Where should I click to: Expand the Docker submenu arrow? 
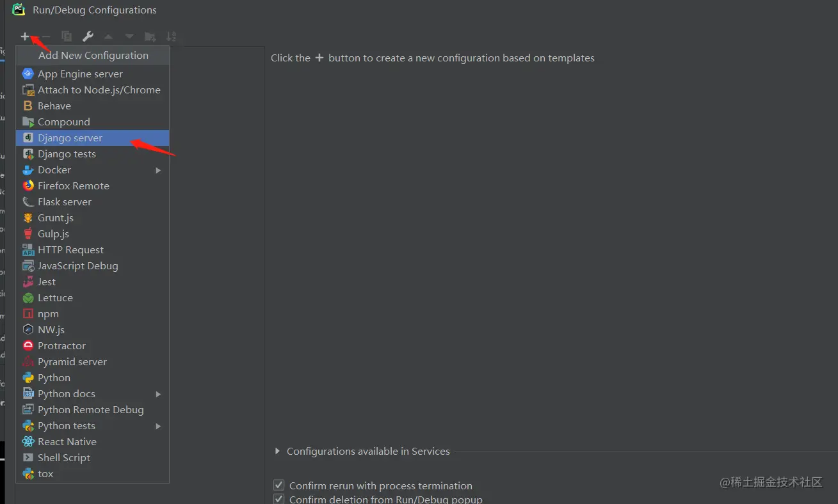158,170
